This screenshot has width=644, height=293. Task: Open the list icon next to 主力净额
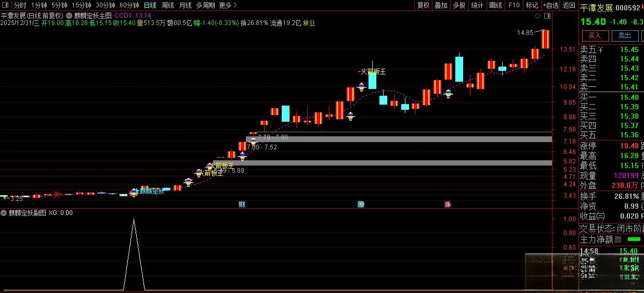[618, 240]
